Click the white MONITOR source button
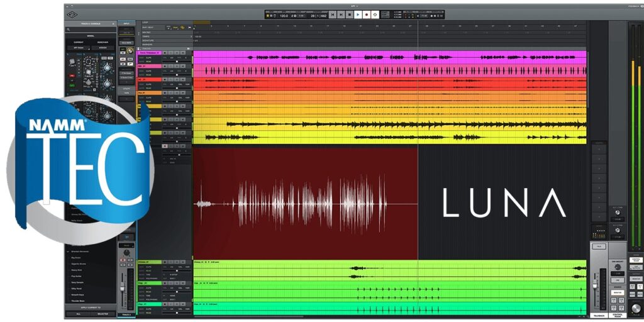Viewport: 644px width, 322px height. point(618,292)
